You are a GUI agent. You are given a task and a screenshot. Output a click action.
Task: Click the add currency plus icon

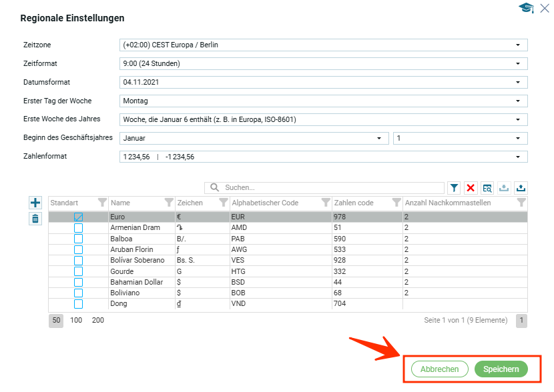[35, 203]
